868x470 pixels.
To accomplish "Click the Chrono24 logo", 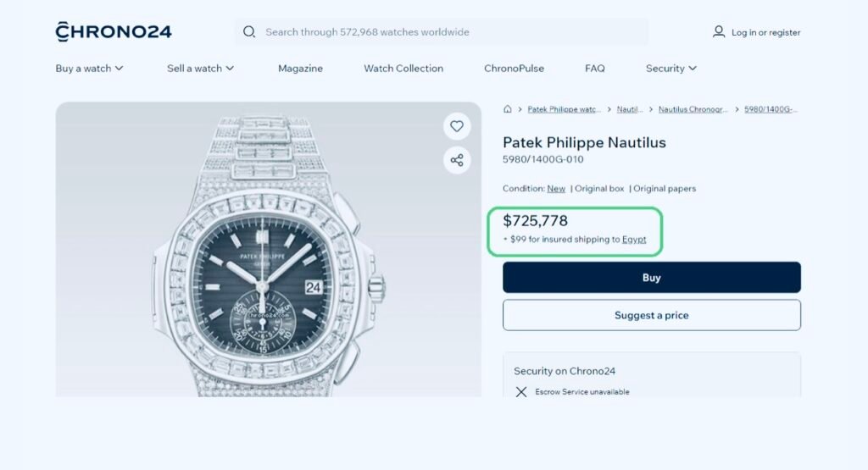I will pyautogui.click(x=114, y=32).
